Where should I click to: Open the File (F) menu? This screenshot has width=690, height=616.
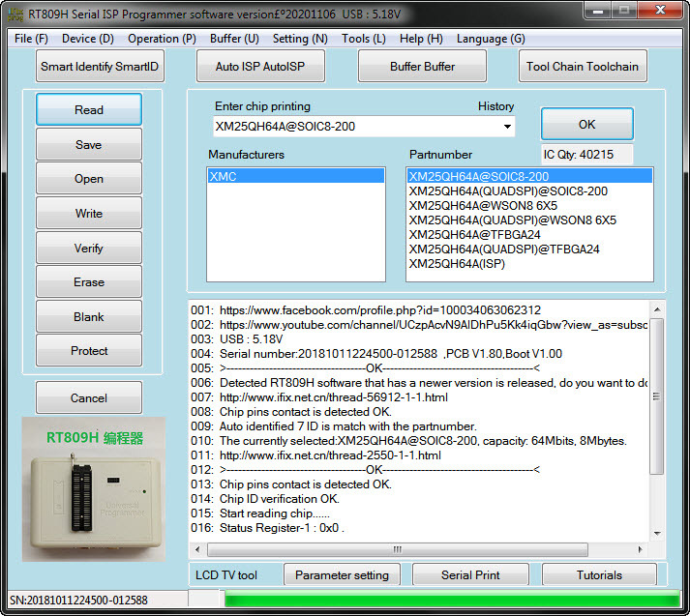click(31, 39)
